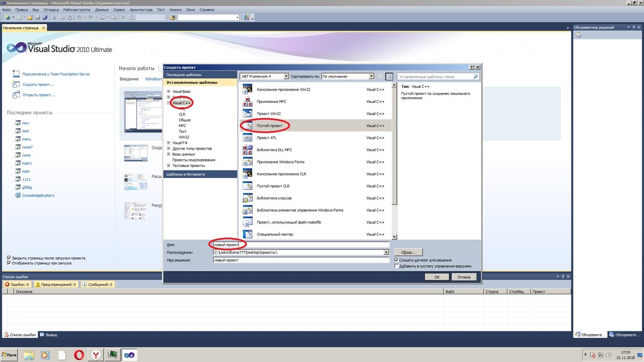
Task: Select Приложение MFC template icon
Action: click(247, 101)
